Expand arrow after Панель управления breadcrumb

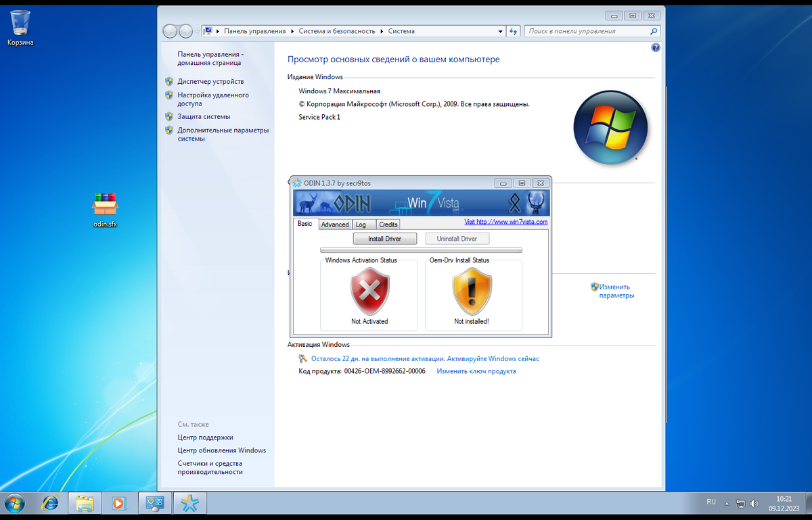click(x=292, y=31)
